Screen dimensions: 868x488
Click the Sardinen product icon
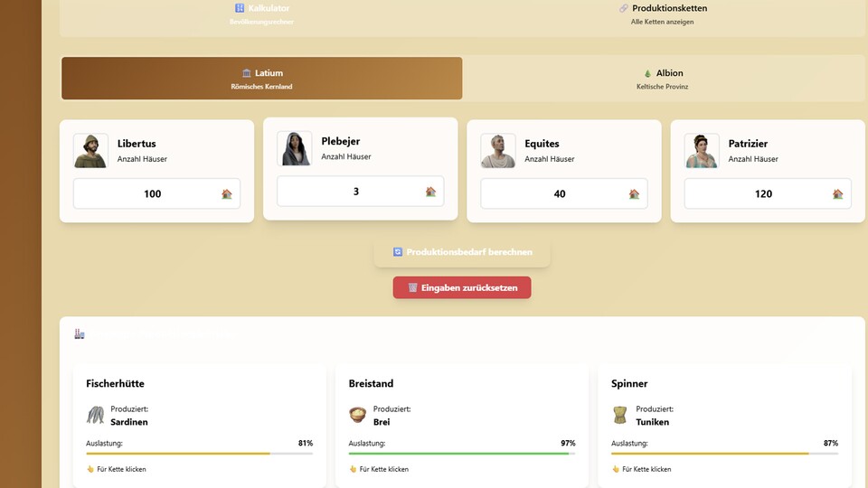96,415
